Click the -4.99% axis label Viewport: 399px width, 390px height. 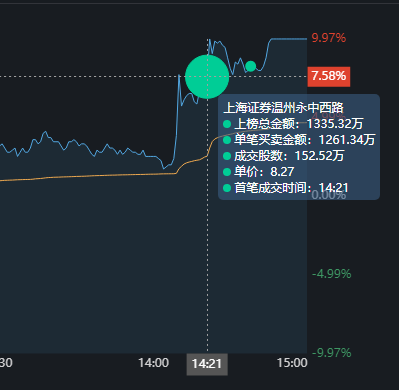tap(331, 274)
